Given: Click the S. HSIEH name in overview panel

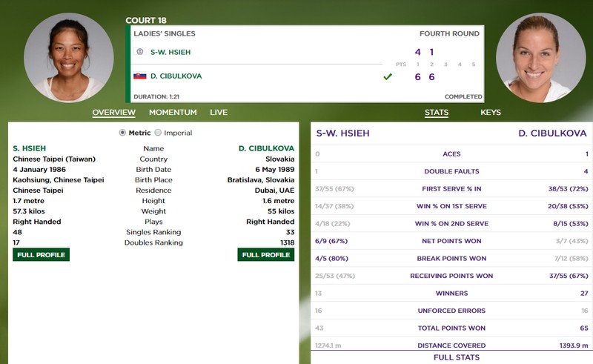Looking at the screenshot, I should tap(30, 148).
